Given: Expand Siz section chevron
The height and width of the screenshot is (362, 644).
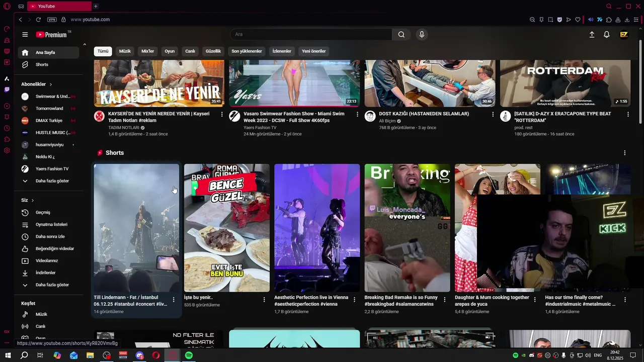Looking at the screenshot, I should pyautogui.click(x=33, y=200).
